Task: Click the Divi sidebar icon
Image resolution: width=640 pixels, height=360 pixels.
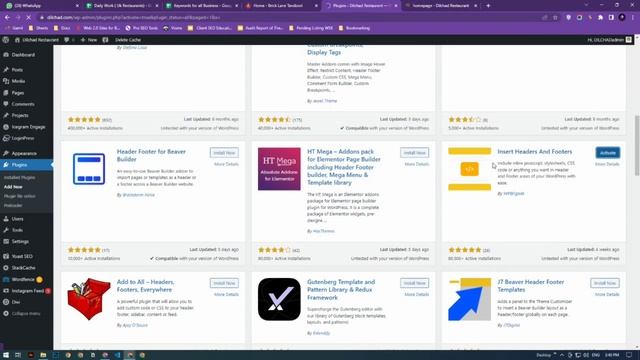Action: pyautogui.click(x=6, y=302)
